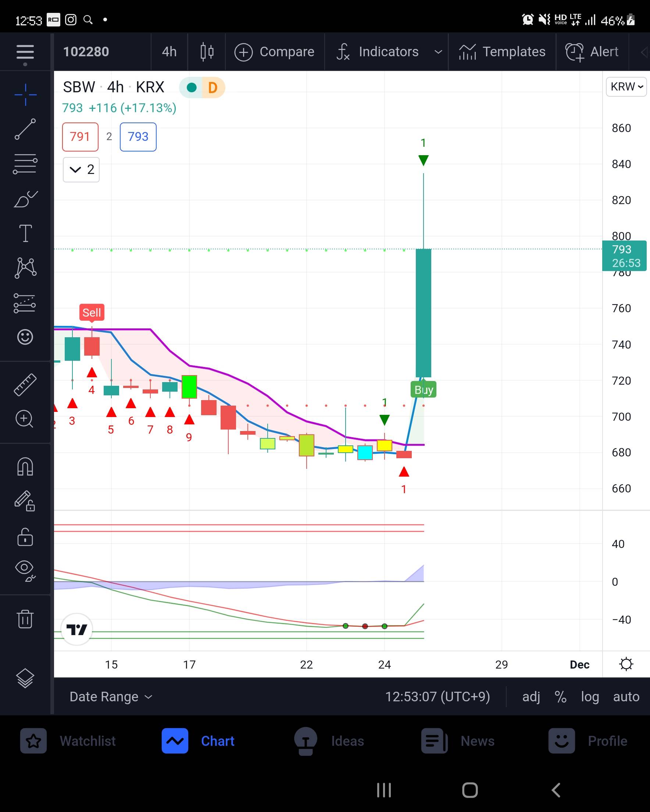The image size is (650, 812).
Task: Open the KRW currency dropdown
Action: click(626, 87)
